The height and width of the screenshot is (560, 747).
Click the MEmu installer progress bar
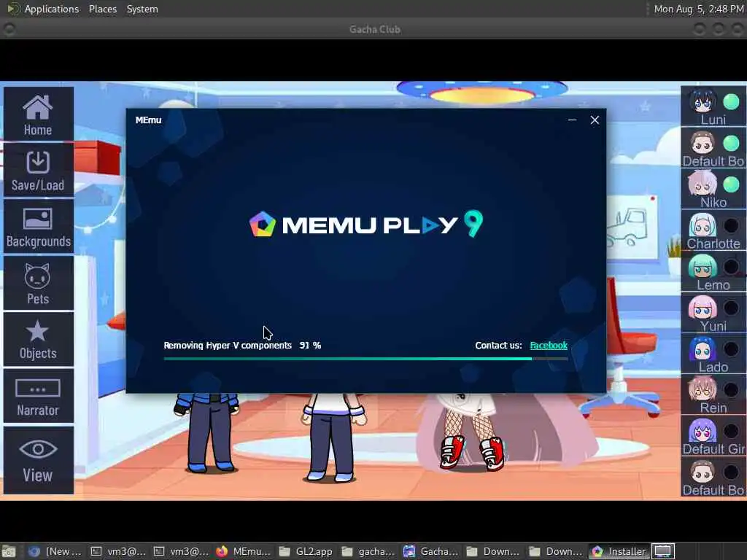pos(365,359)
